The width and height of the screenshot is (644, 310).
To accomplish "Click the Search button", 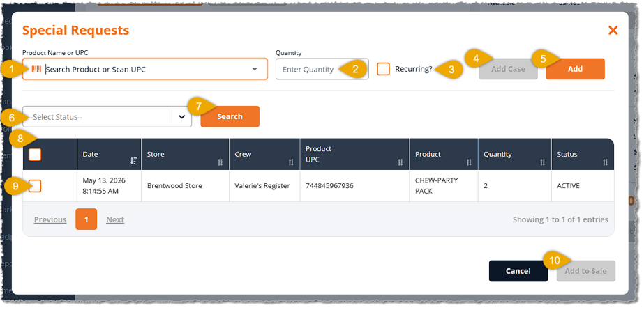I will tap(230, 116).
